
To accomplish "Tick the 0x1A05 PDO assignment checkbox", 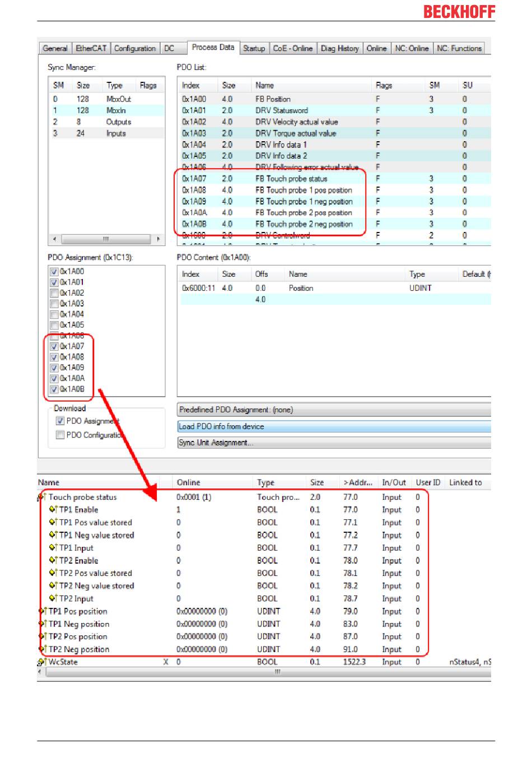I will (54, 325).
